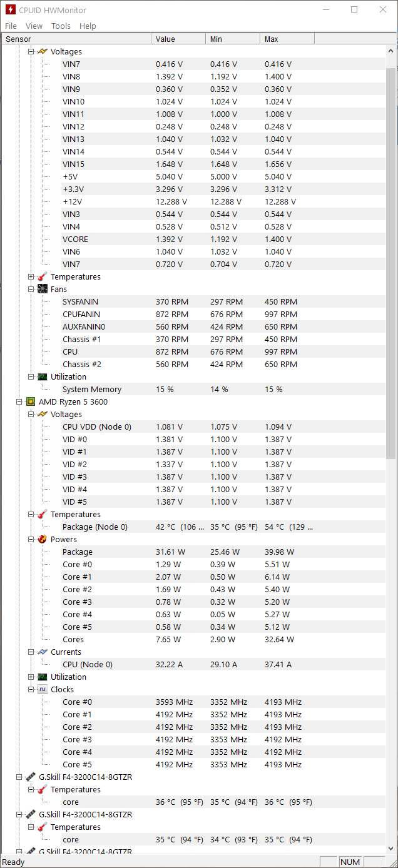
Task: Collapse the Powers section
Action: pos(31,539)
